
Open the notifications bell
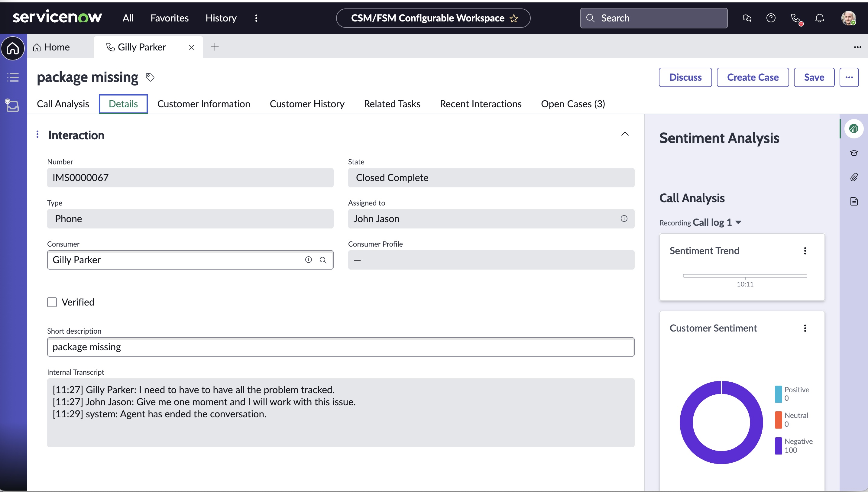tap(819, 18)
